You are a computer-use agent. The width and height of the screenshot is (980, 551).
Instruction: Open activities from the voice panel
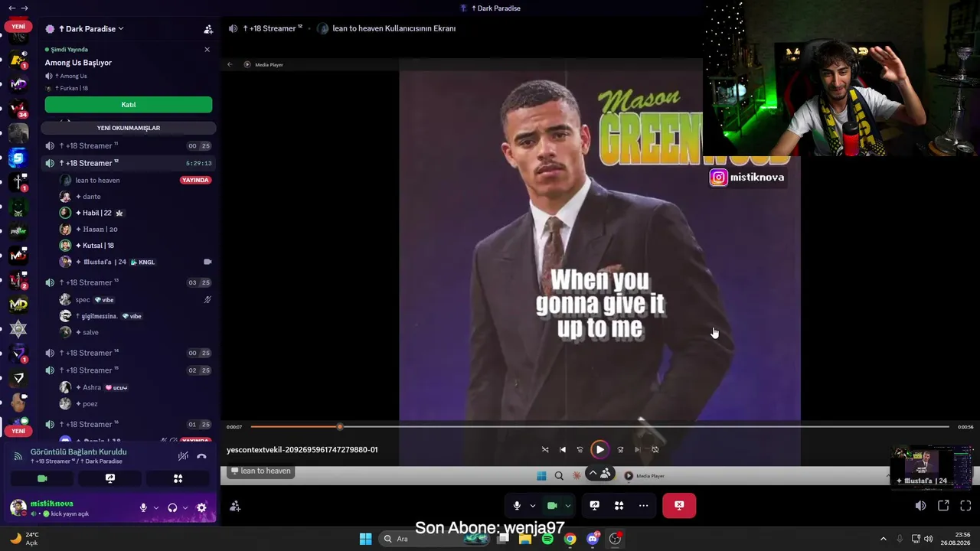point(178,478)
